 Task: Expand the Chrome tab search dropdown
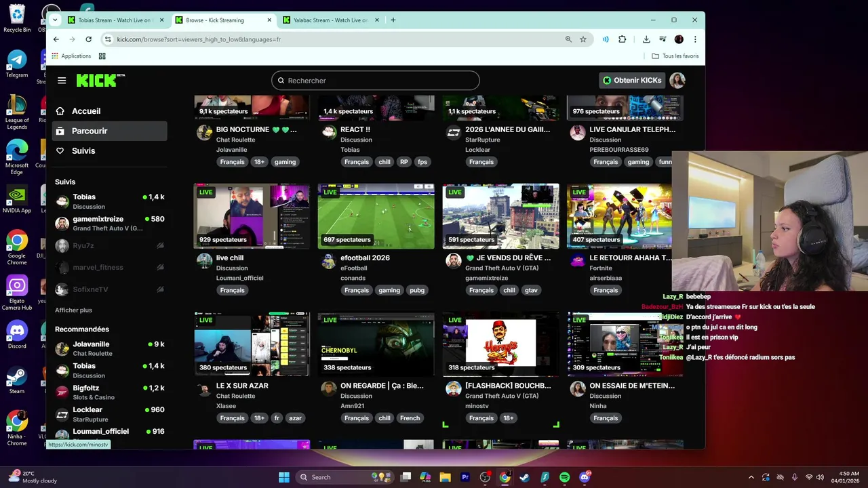click(x=55, y=20)
